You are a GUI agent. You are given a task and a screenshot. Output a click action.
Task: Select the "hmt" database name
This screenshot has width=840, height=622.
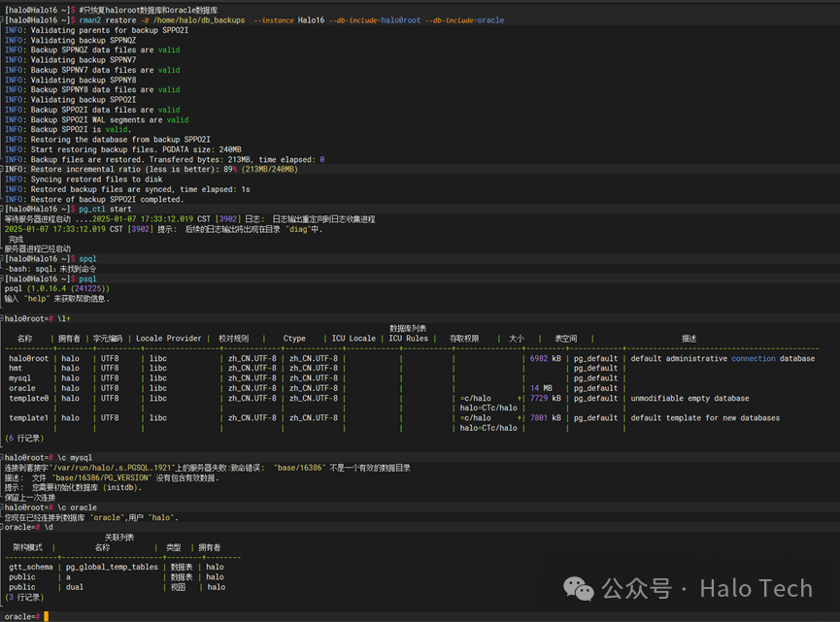tap(16, 369)
